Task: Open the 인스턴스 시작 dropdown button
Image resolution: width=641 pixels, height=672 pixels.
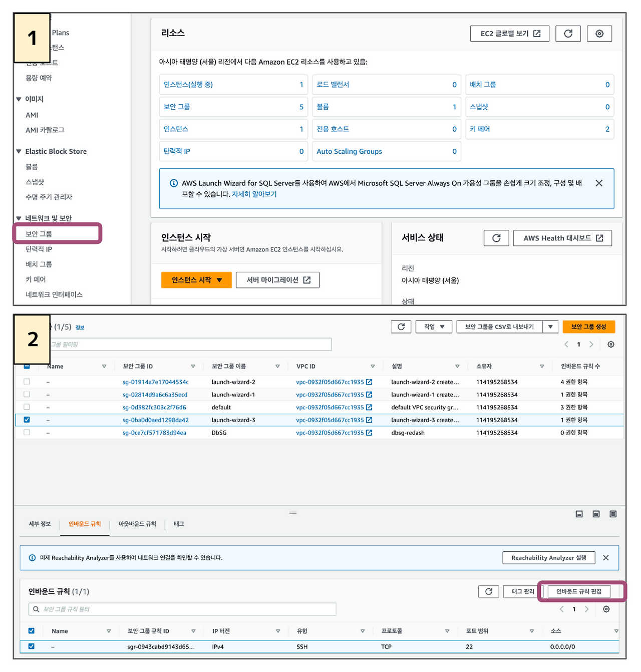Action: click(196, 280)
